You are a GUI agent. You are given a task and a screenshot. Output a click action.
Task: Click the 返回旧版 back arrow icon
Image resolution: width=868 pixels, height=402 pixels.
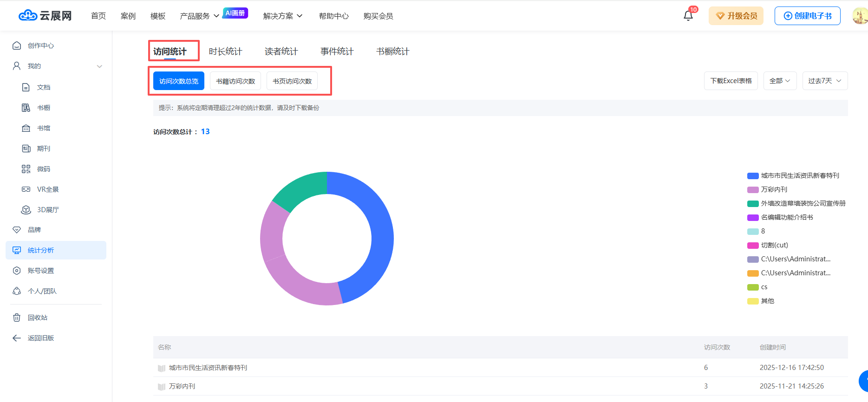coord(17,338)
